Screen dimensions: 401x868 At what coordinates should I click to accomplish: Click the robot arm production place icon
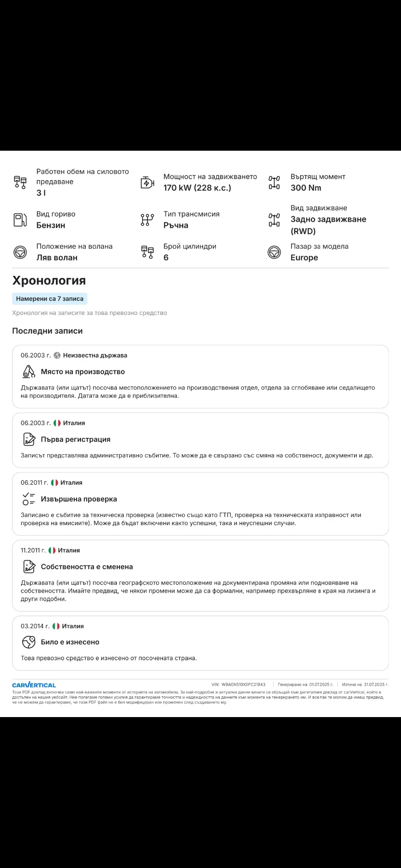tap(29, 372)
